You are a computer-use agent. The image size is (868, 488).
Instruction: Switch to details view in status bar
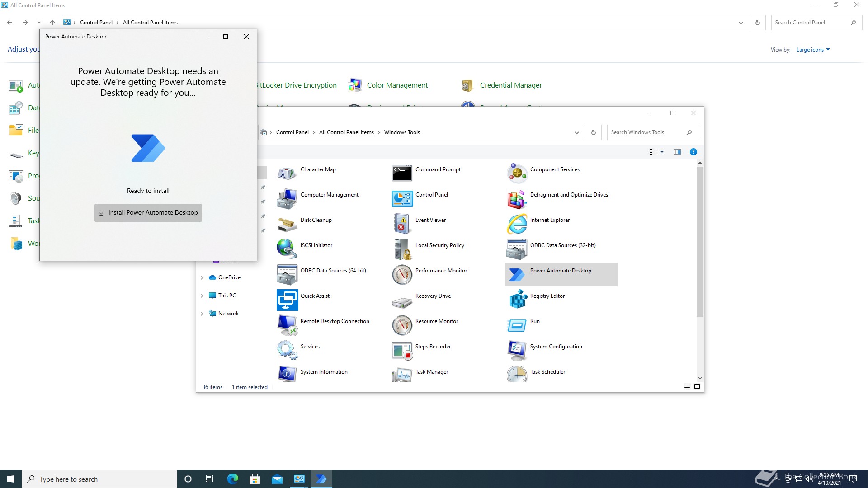[687, 387]
